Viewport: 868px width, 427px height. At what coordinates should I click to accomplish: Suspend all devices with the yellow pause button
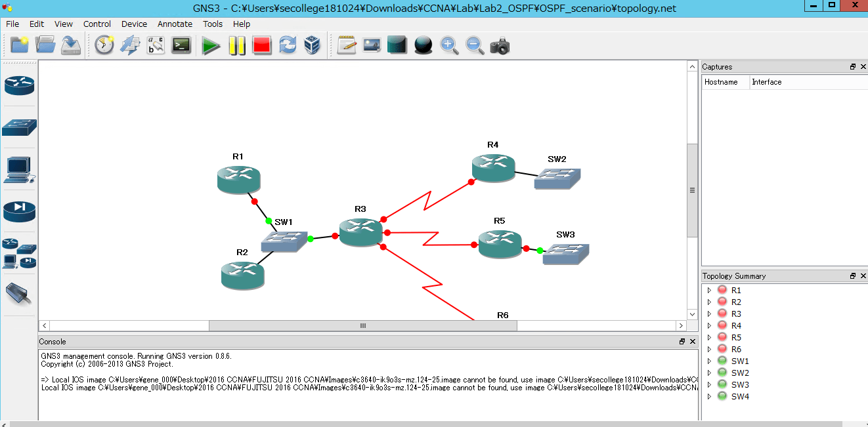236,45
